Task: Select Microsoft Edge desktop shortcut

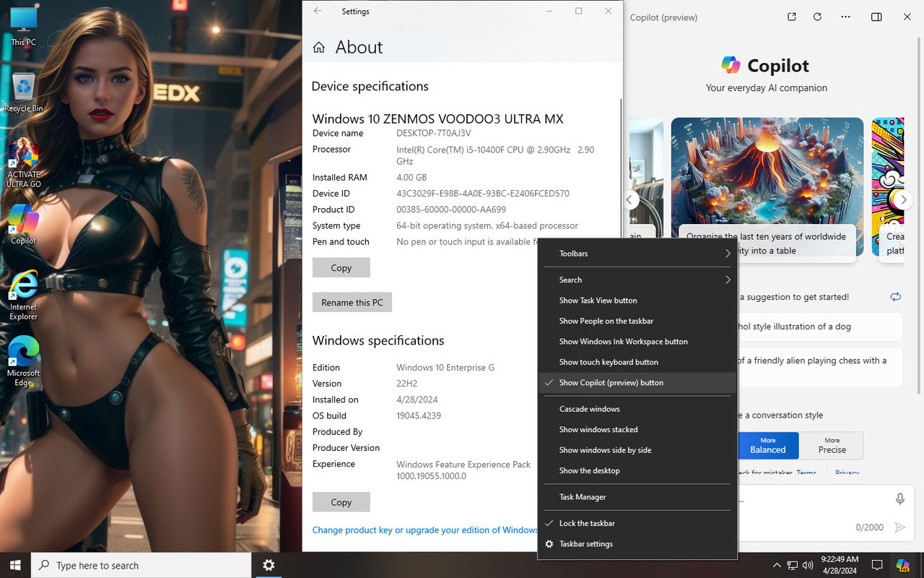Action: coord(23,361)
